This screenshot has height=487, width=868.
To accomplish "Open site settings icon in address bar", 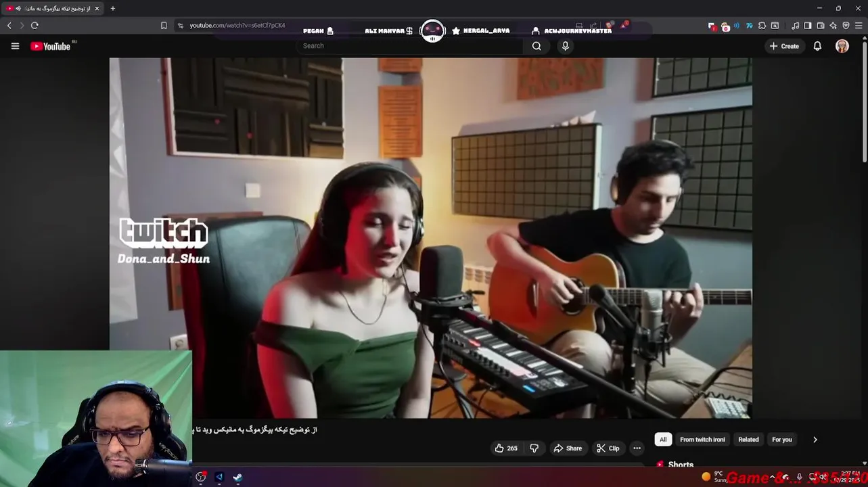I will coord(180,25).
